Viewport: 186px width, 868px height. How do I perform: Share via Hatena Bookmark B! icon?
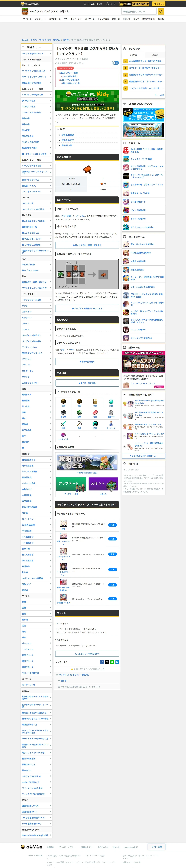click(117, 662)
